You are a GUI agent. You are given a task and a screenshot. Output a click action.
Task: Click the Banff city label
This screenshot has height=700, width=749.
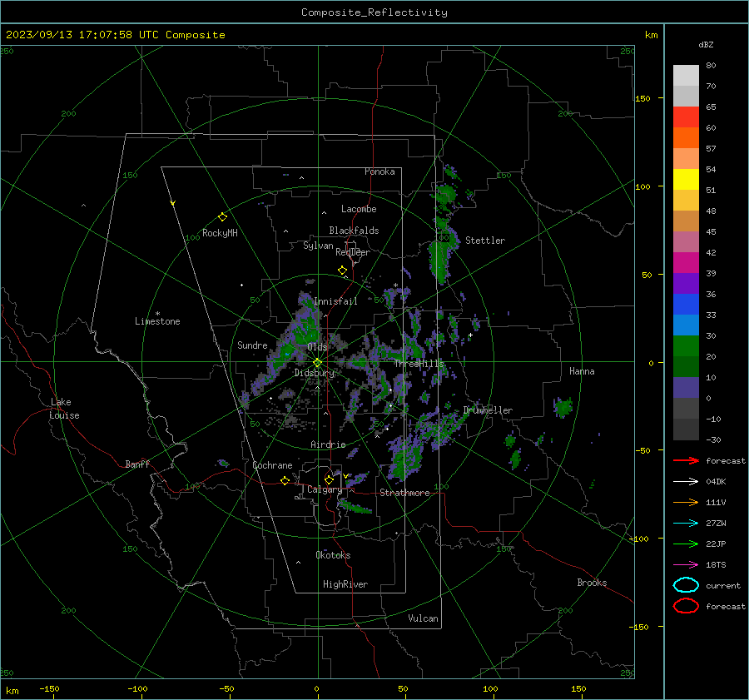(137, 464)
